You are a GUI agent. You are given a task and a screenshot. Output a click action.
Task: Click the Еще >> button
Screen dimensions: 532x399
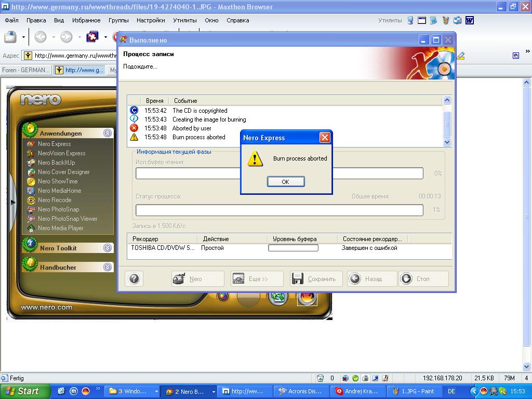[x=257, y=279]
